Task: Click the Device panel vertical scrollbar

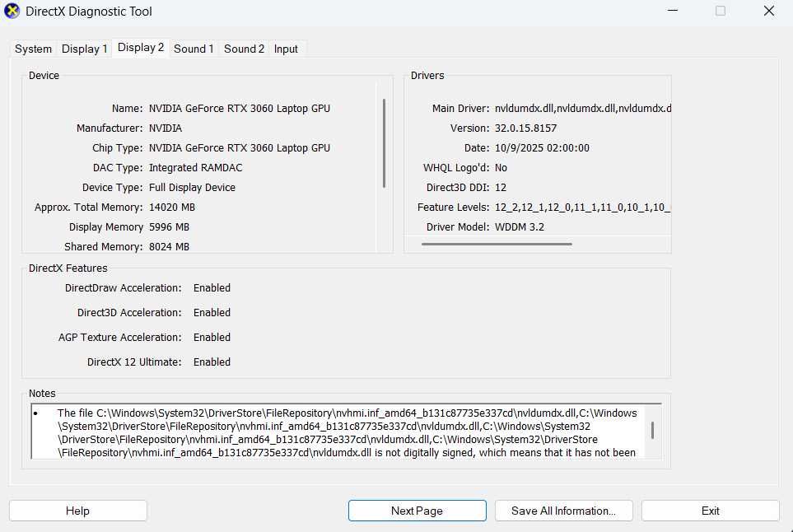Action: click(x=385, y=143)
